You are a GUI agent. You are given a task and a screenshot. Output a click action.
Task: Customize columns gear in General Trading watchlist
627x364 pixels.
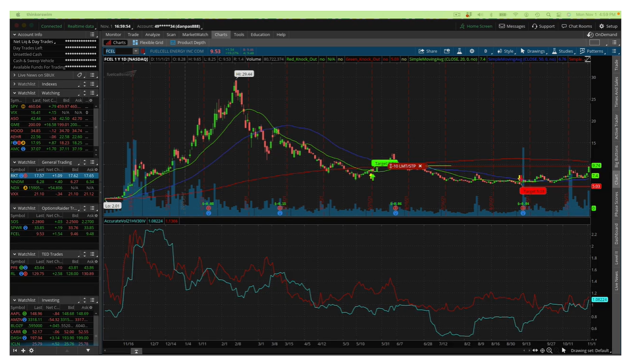click(x=96, y=170)
